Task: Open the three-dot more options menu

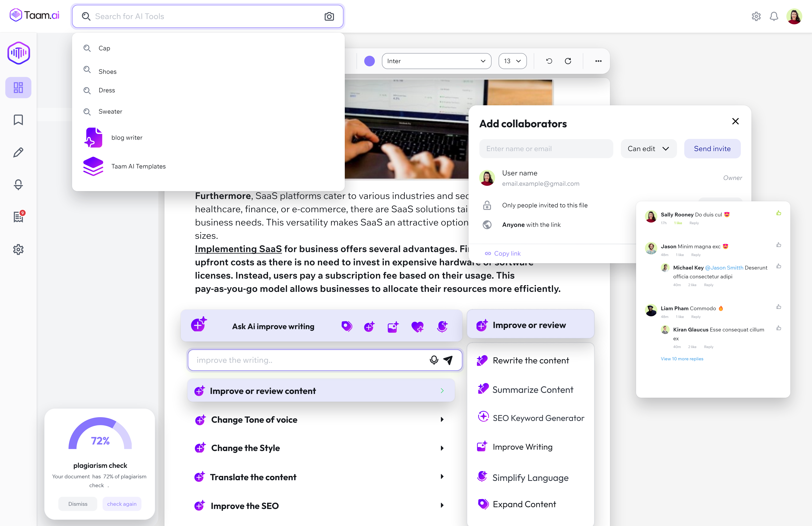Action: pos(598,61)
